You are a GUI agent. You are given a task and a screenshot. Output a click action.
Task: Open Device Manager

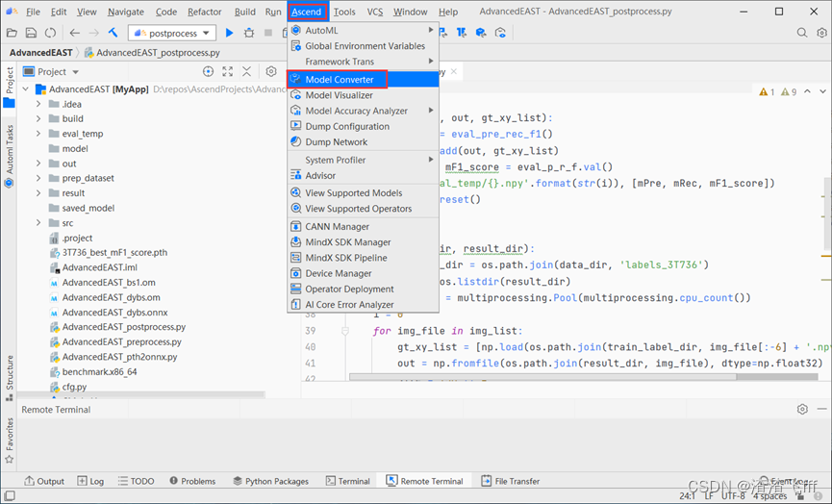(x=363, y=273)
